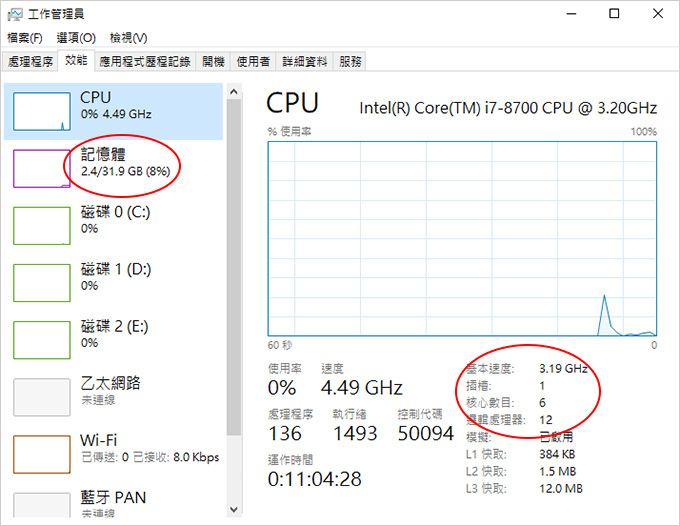Switch to the 開機 tab
This screenshot has height=526, width=680.
point(213,62)
